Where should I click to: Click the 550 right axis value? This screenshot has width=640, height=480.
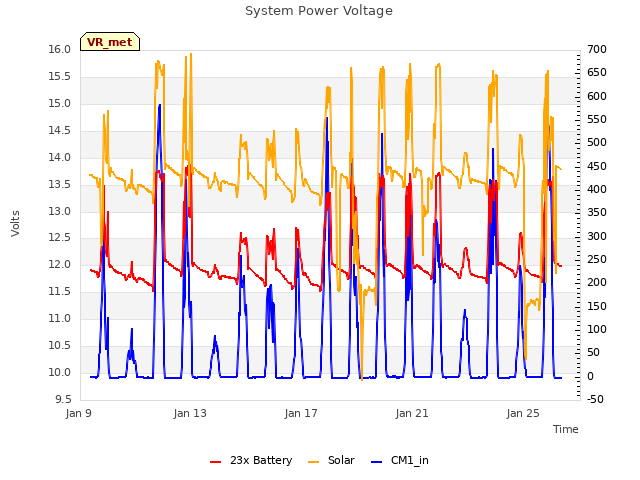point(597,120)
